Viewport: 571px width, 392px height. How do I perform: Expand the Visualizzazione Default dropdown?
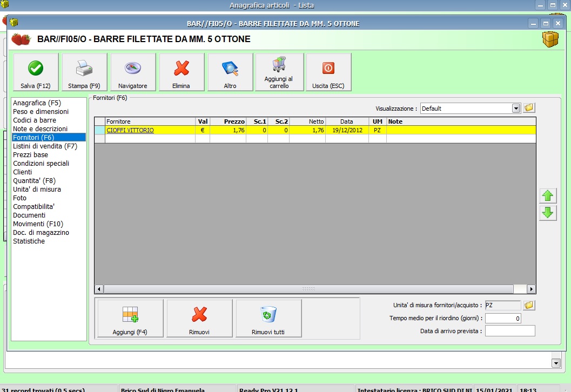(516, 108)
